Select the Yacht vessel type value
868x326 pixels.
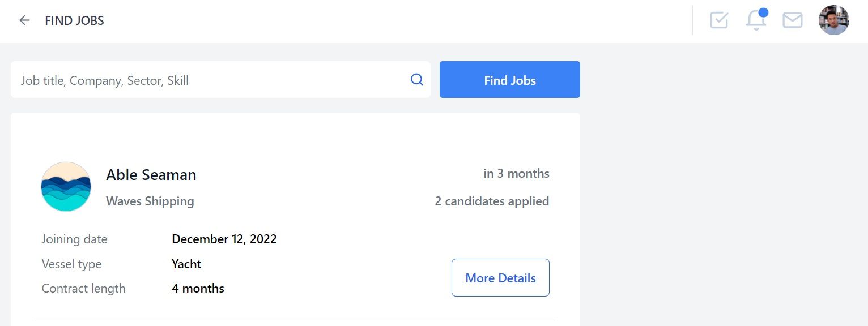[x=186, y=264]
